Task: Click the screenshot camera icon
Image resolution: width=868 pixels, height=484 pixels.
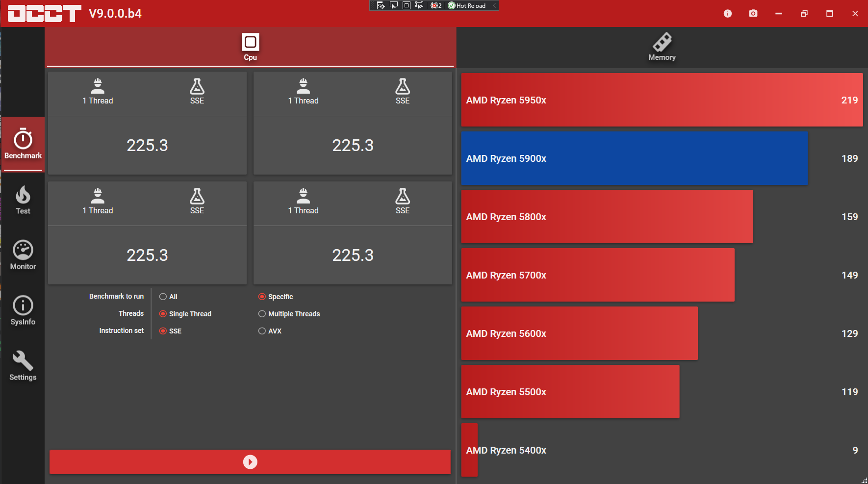Action: tap(753, 14)
